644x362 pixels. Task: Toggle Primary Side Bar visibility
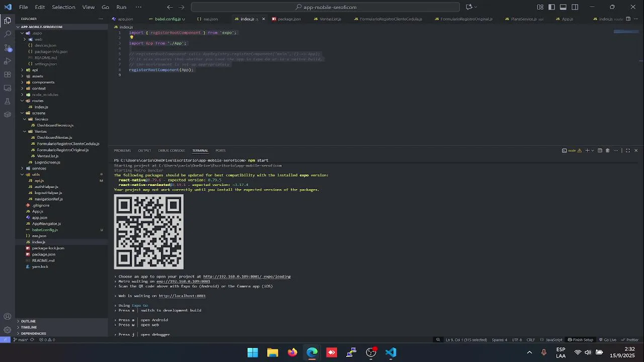pyautogui.click(x=551, y=7)
